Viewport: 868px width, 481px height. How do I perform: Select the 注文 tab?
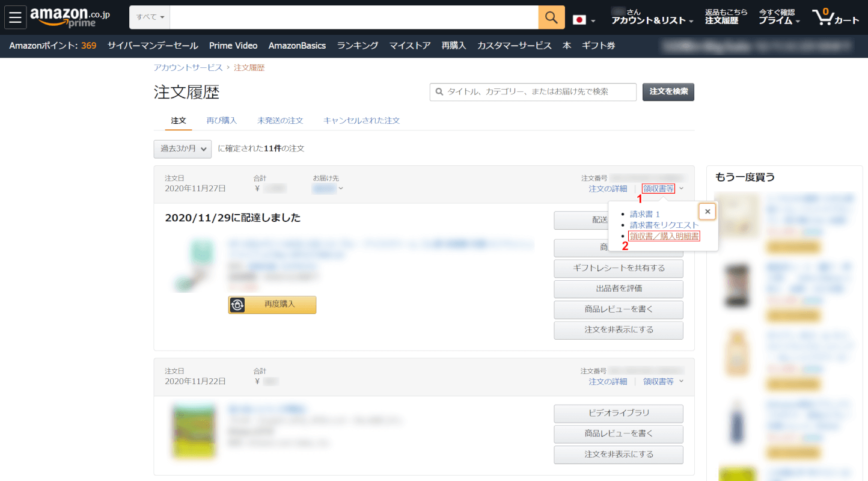[179, 121]
